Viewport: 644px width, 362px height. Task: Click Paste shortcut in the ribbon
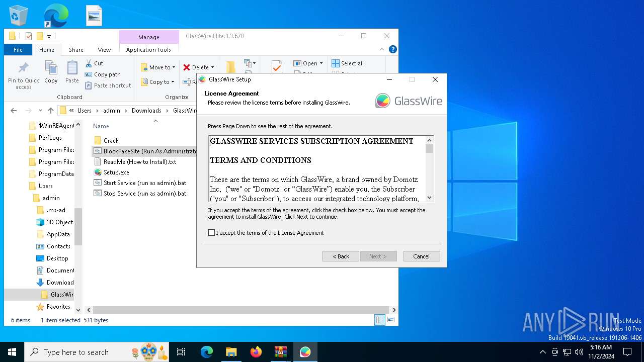coord(108,85)
